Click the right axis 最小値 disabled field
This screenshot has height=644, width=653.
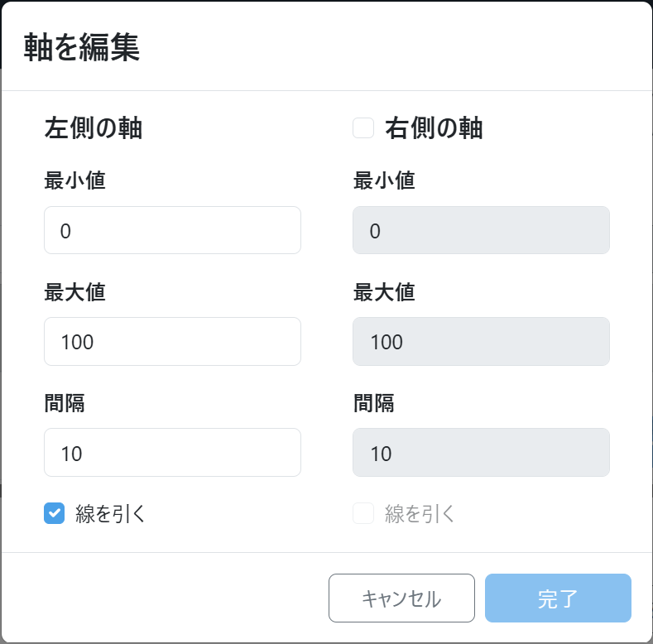481,230
